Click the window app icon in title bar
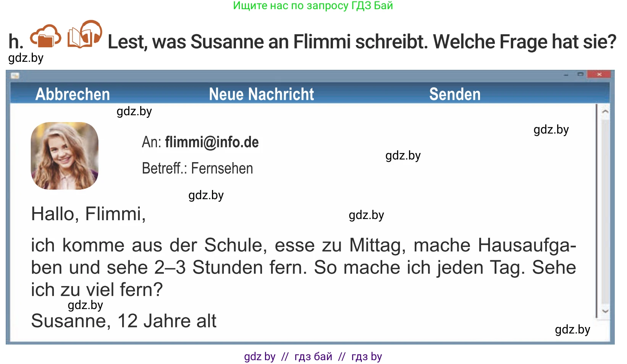Image resolution: width=627 pixels, height=364 pixels. (15, 76)
